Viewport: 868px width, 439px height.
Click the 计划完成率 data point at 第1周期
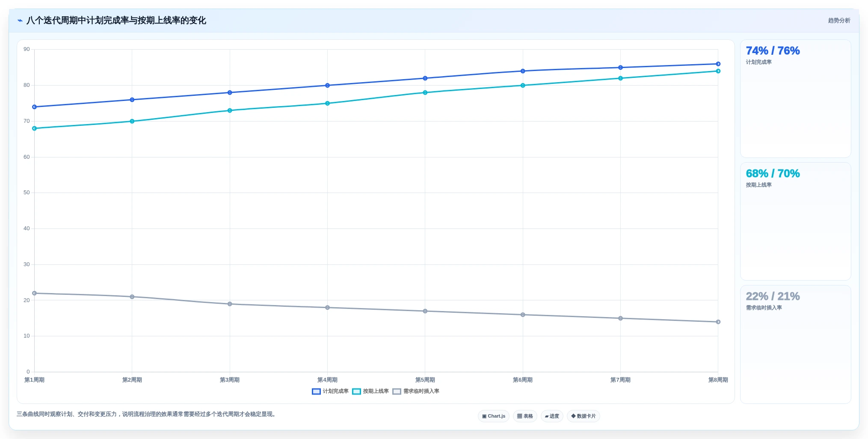(x=35, y=107)
